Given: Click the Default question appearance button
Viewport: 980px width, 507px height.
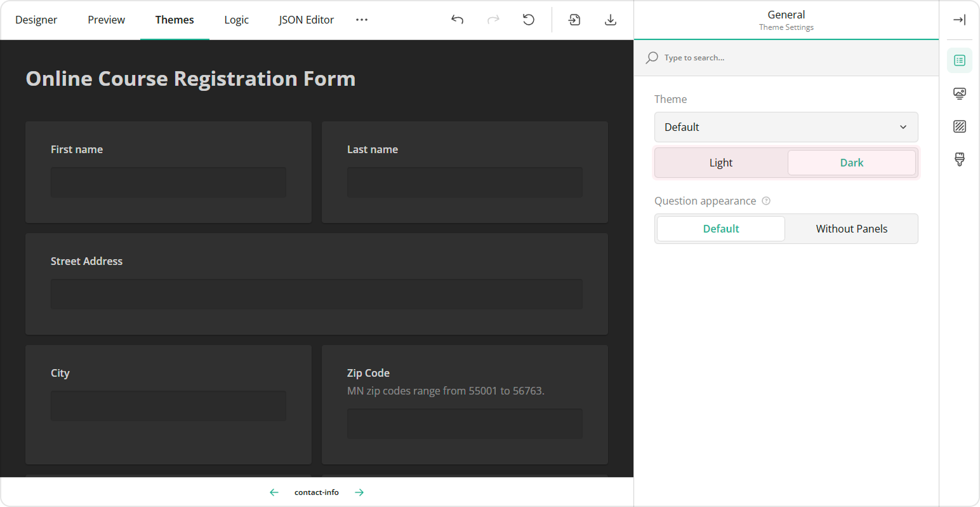Looking at the screenshot, I should (720, 229).
